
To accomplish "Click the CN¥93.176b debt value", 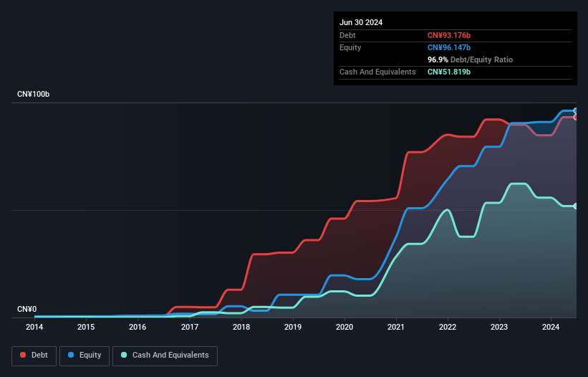I will [x=449, y=35].
